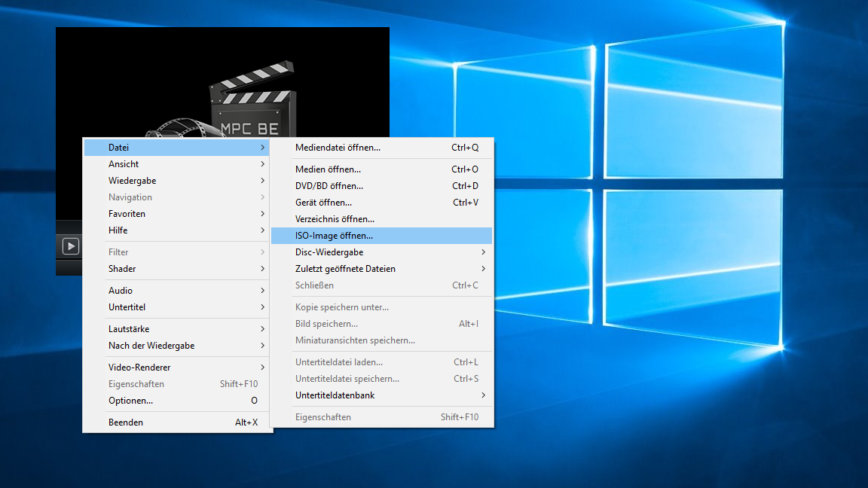868x488 pixels.
Task: Open the 'Lautstärke' volume submenu
Action: (x=129, y=329)
